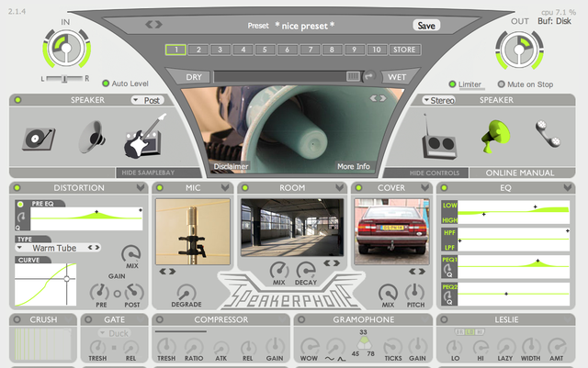Click the ROOM DECAY knob
Viewport: 588px width, 368px height.
pyautogui.click(x=306, y=270)
